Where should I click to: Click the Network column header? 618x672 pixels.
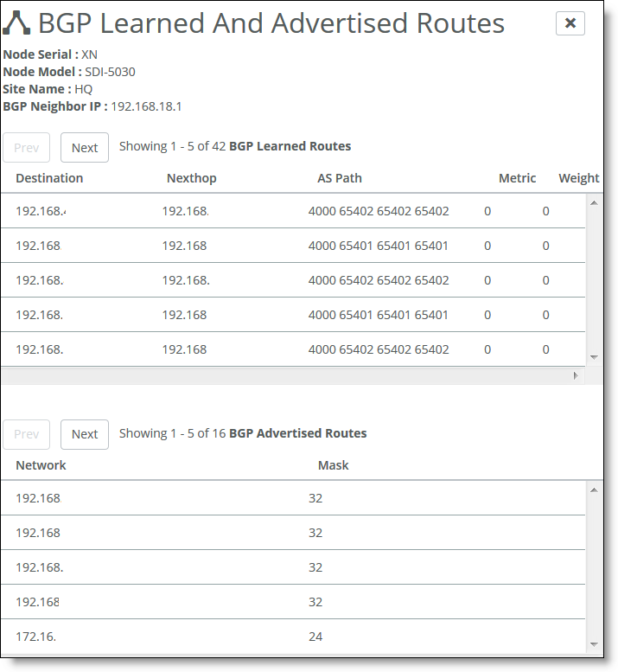pos(41,465)
